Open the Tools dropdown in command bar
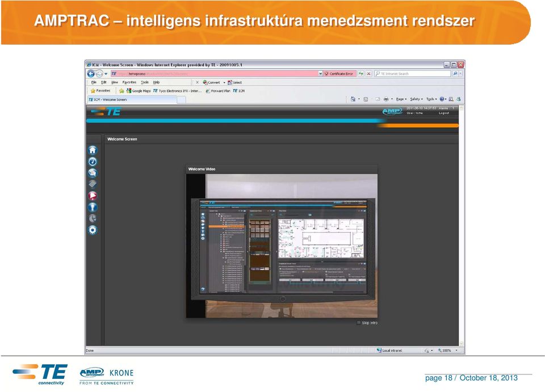 coord(431,99)
